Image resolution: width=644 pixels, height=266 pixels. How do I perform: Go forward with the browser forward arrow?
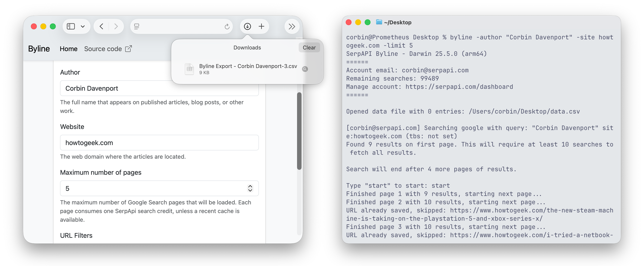click(116, 26)
